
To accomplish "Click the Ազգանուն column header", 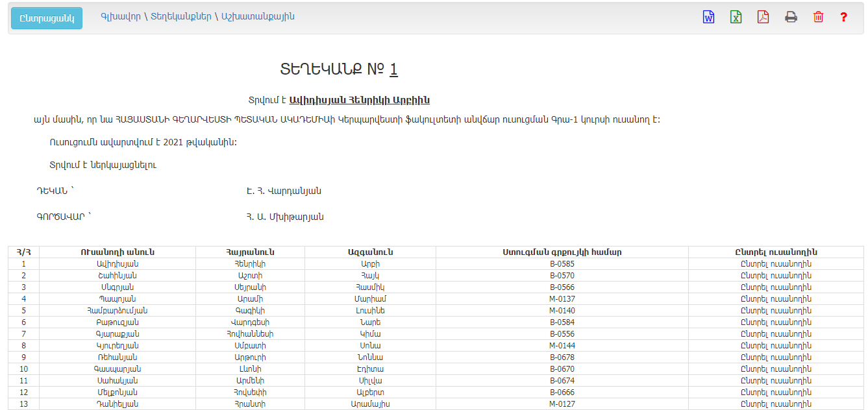I will 370,252.
